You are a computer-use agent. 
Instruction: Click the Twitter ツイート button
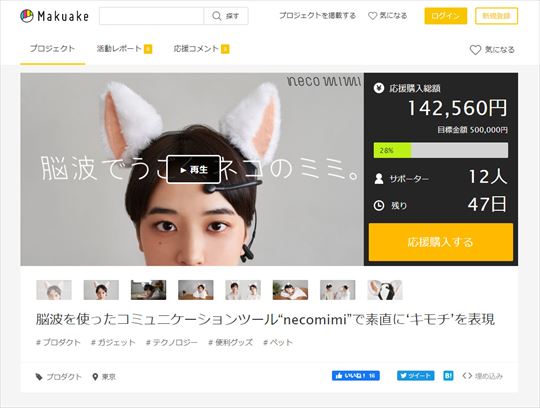pos(416,376)
